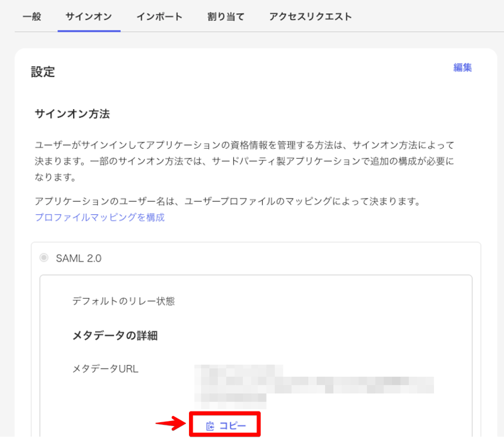Click the メタデータURL field label
The image size is (504, 438).
(x=105, y=369)
